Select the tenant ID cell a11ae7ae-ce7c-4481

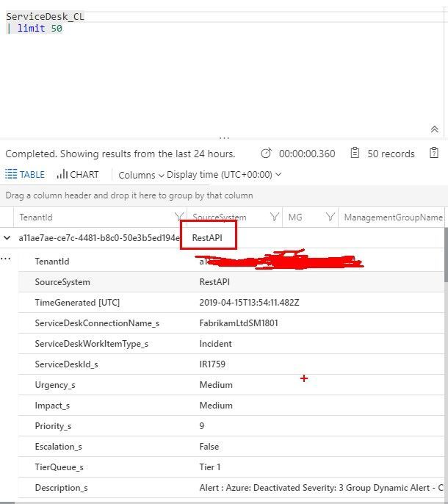[x=99, y=238]
